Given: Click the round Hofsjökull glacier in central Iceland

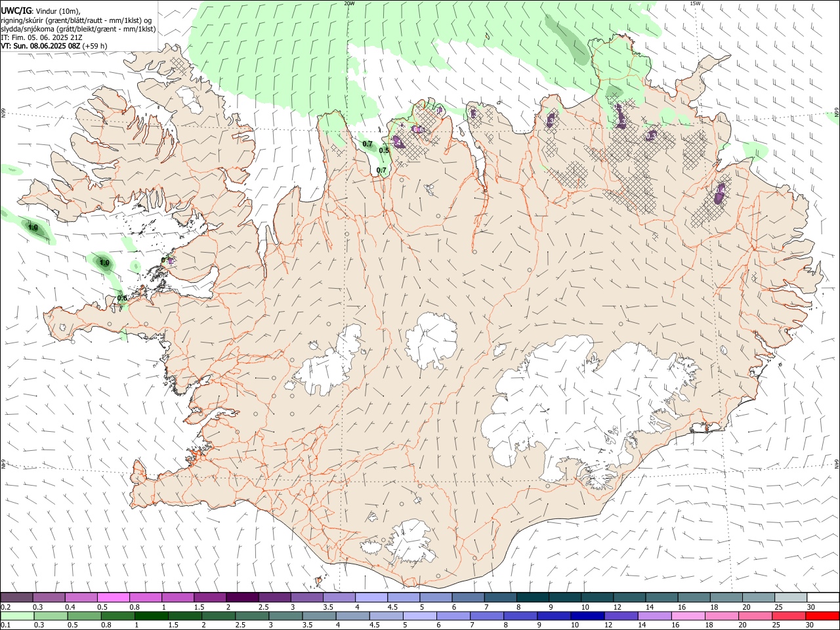Looking at the screenshot, I should tap(431, 340).
